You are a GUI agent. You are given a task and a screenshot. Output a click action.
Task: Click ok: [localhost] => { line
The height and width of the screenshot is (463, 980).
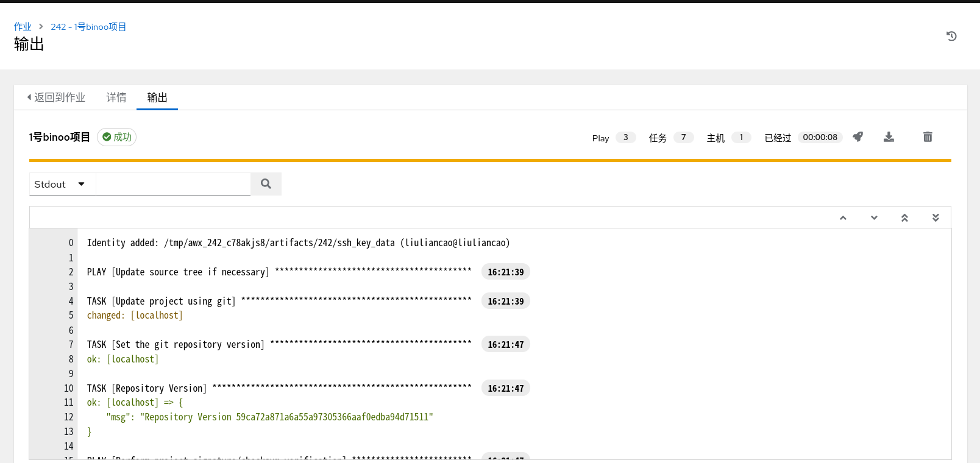(135, 403)
